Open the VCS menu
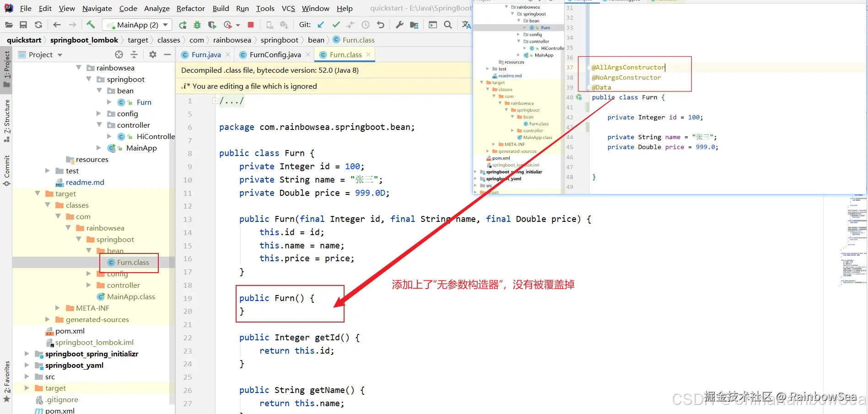Image resolution: width=868 pixels, height=414 pixels. click(288, 8)
